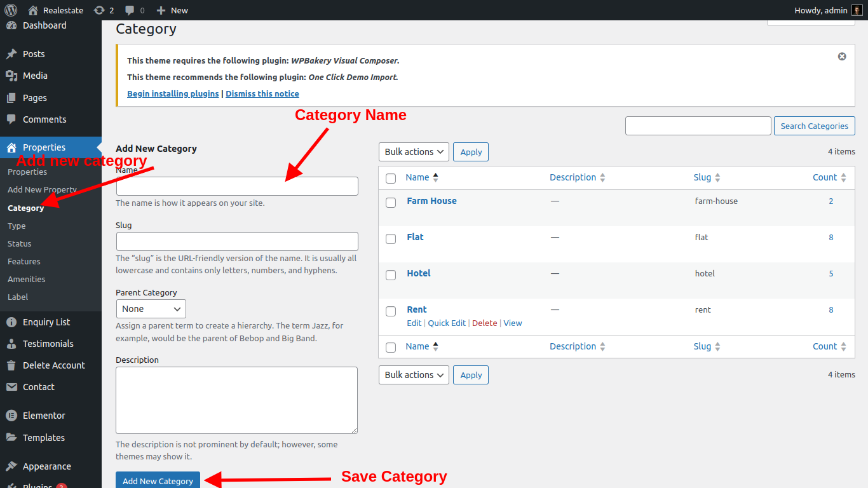Click the category Name input field
868x488 pixels.
point(237,186)
